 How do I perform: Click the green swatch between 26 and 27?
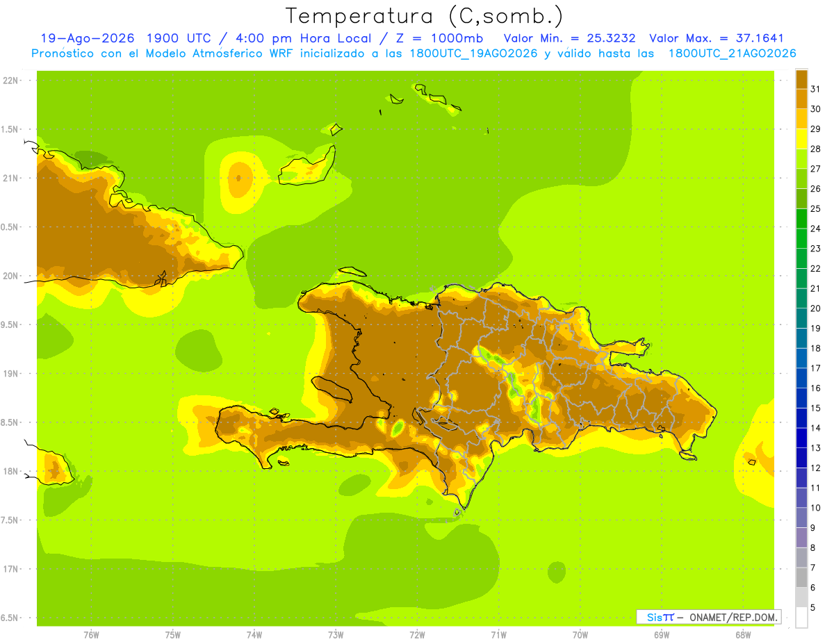tap(801, 179)
